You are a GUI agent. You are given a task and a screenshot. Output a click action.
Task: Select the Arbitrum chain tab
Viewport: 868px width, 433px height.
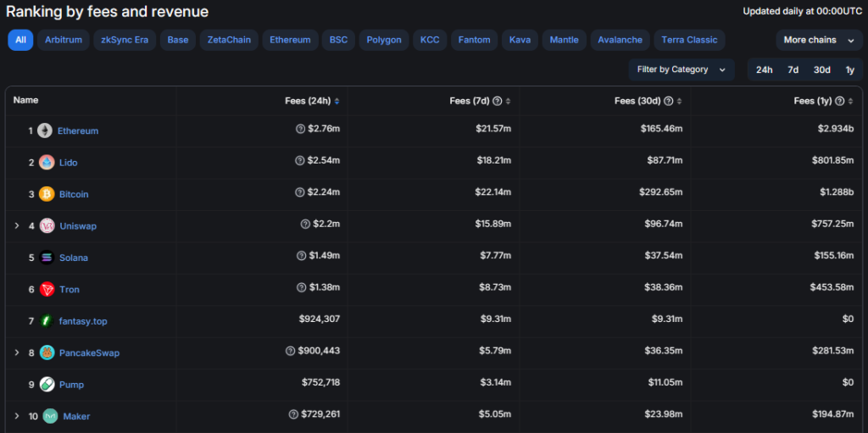pos(64,40)
